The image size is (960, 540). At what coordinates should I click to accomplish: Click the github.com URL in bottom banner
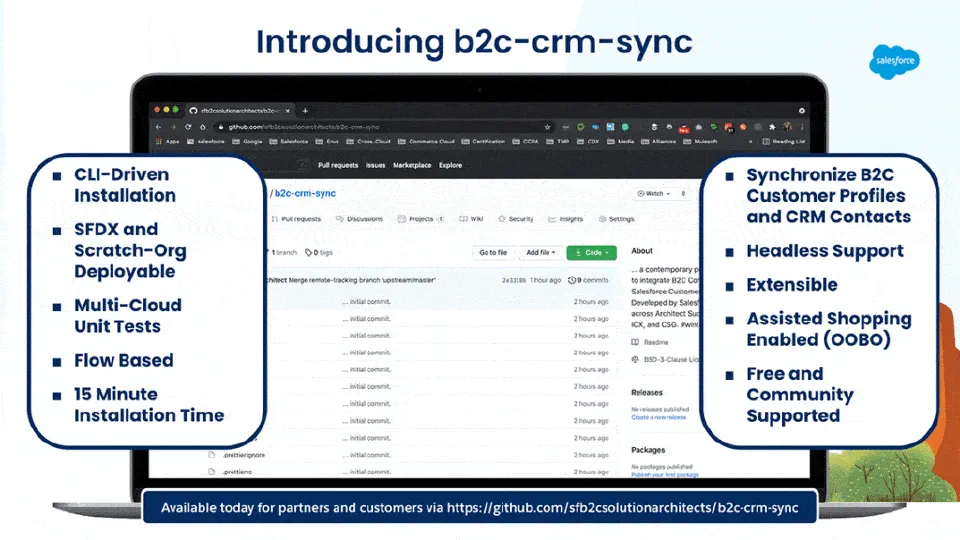pyautogui.click(x=623, y=508)
